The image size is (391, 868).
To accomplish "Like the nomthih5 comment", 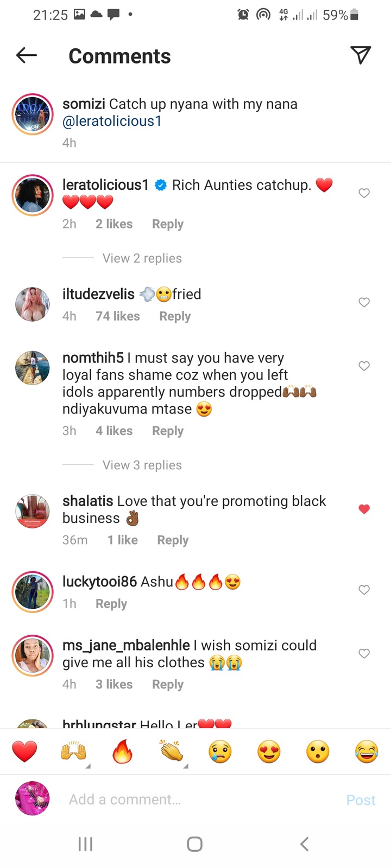I will pyautogui.click(x=364, y=366).
